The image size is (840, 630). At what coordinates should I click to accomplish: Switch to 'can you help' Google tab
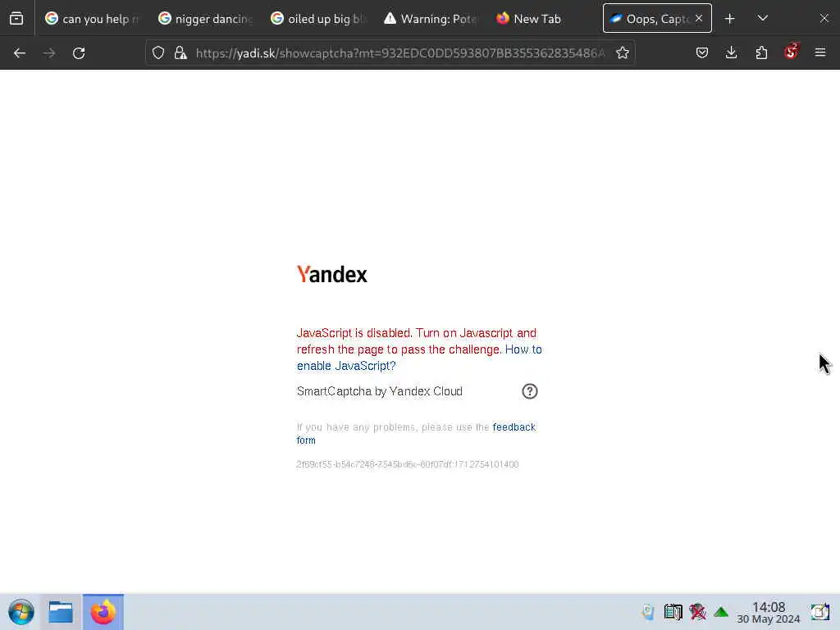coord(92,19)
